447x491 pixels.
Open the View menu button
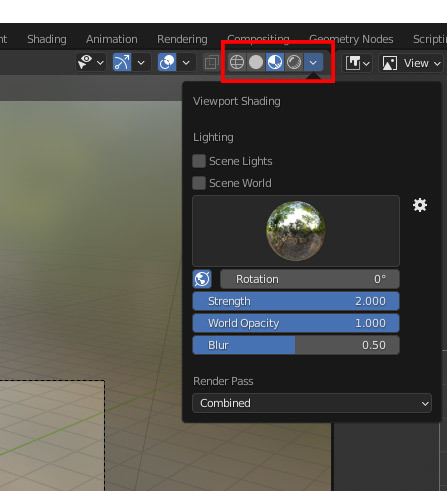[412, 63]
